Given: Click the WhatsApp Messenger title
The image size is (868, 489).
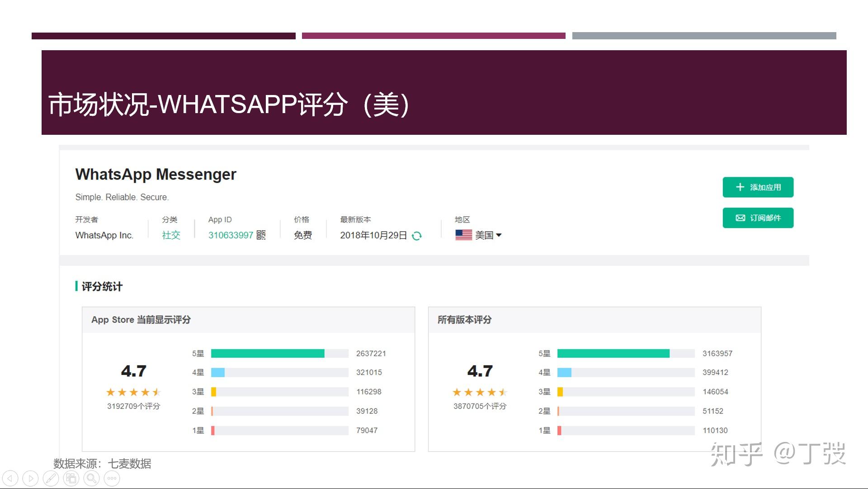Looking at the screenshot, I should (x=156, y=175).
